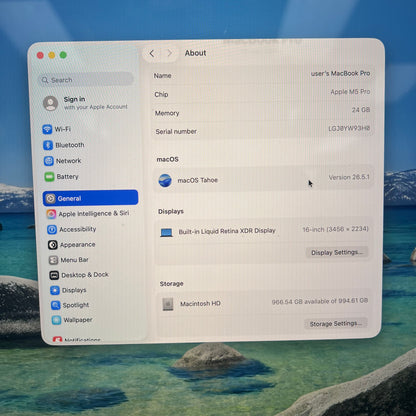Click the built-in display laptop icon
Viewport: 416px width, 416px height.
[x=166, y=232]
